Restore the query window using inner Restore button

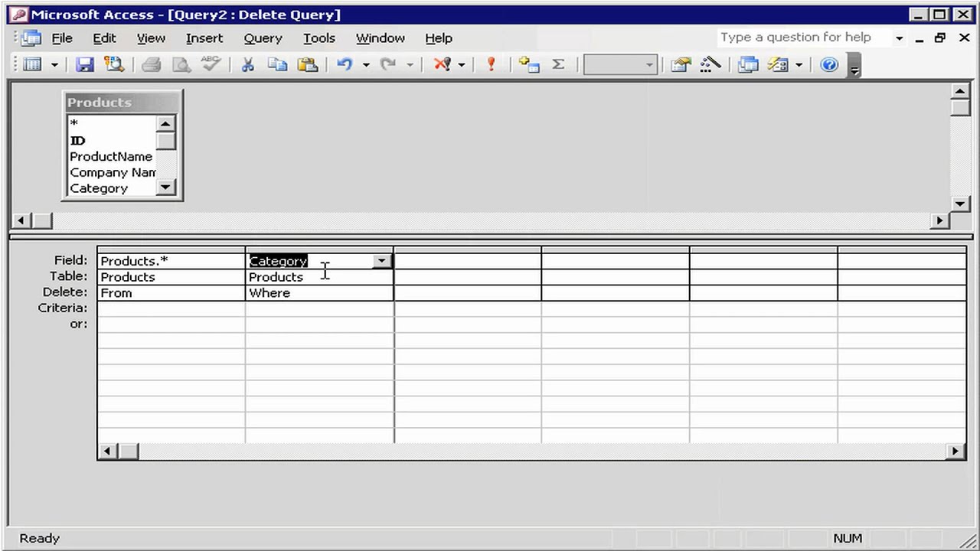tap(940, 37)
